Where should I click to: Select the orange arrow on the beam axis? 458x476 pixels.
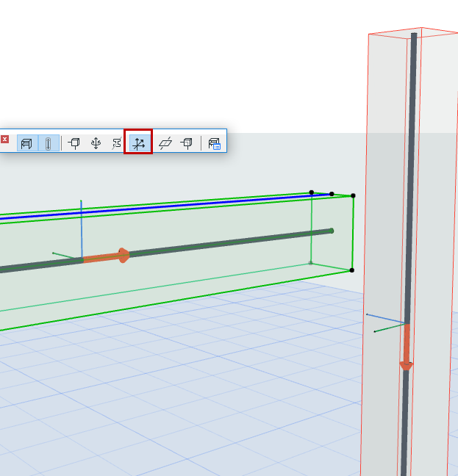click(x=107, y=256)
